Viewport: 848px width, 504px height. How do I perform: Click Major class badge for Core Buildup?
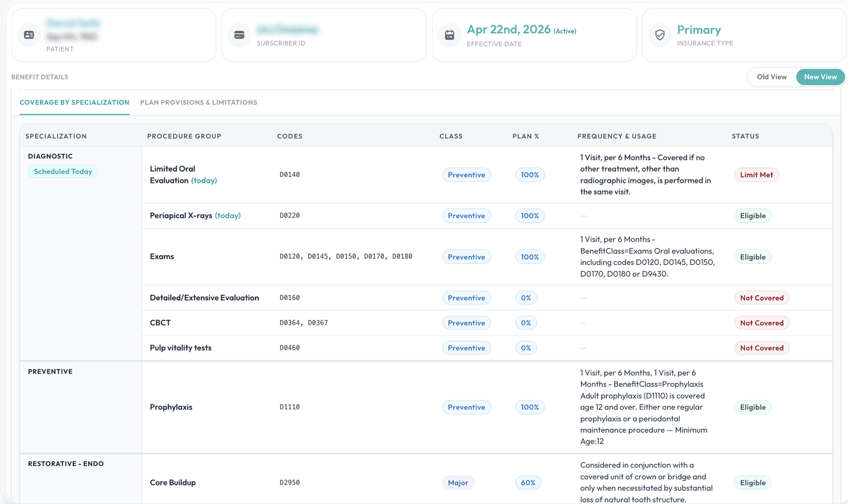point(458,483)
